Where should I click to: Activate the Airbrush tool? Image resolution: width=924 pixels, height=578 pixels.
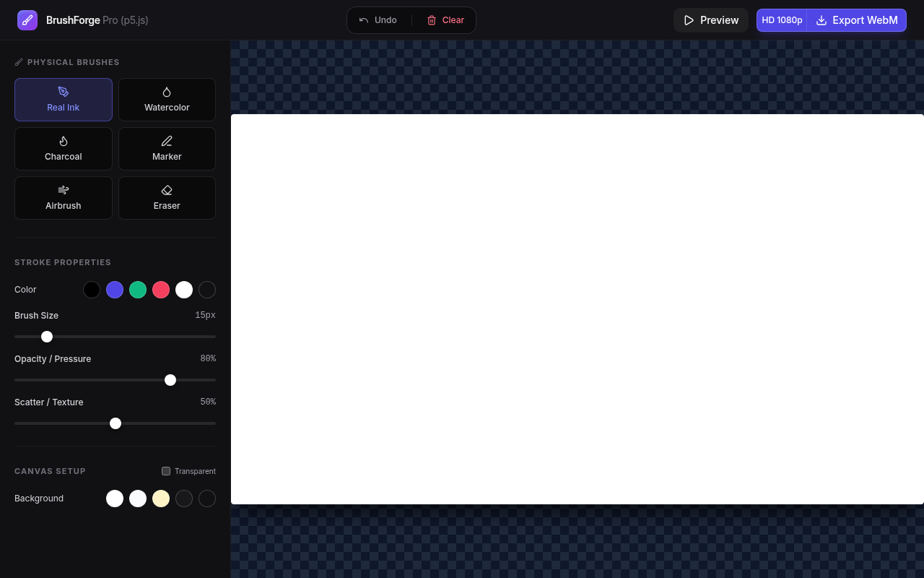tap(63, 197)
